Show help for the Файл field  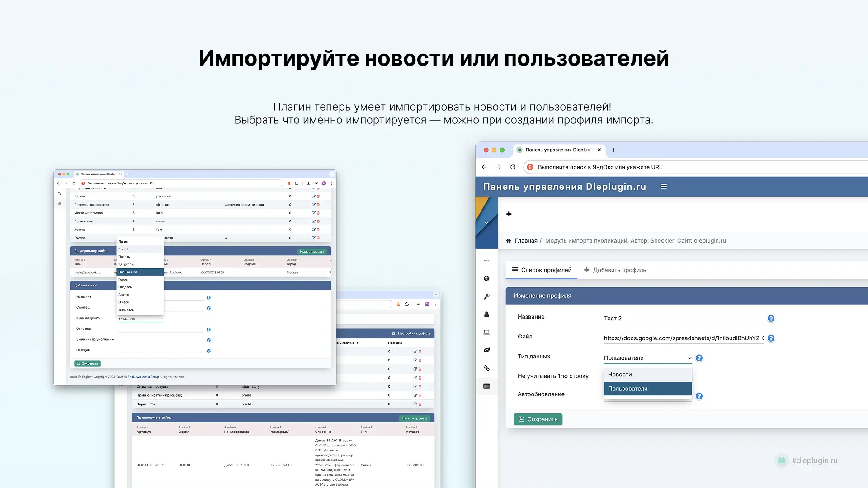point(771,338)
